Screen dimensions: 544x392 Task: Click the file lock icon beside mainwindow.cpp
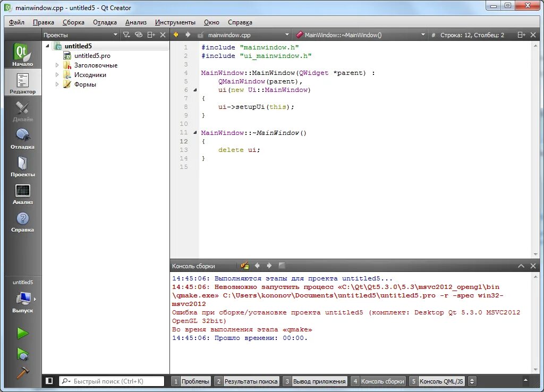click(200, 35)
